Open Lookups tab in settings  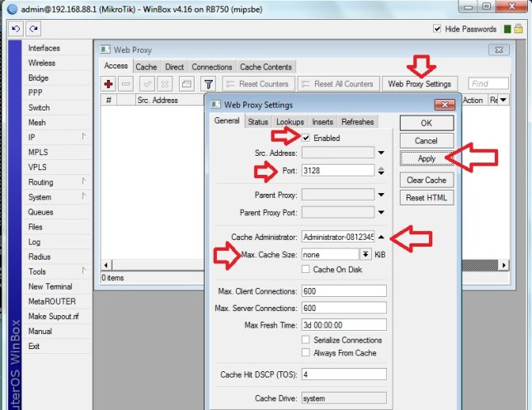(290, 121)
